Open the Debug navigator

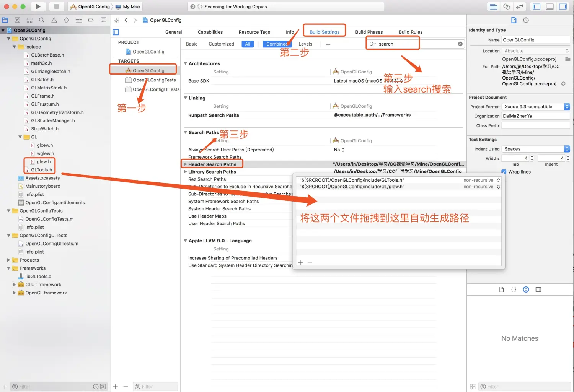[x=78, y=20]
